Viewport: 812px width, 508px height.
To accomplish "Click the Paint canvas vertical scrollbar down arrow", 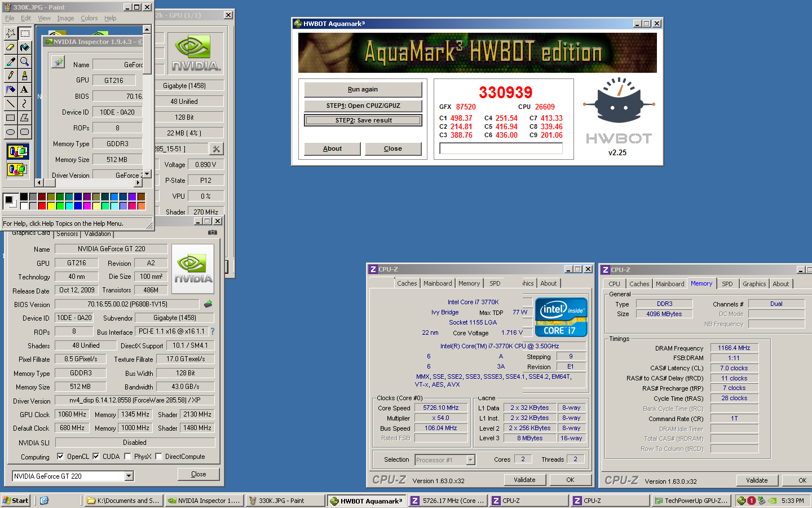I will [147, 174].
